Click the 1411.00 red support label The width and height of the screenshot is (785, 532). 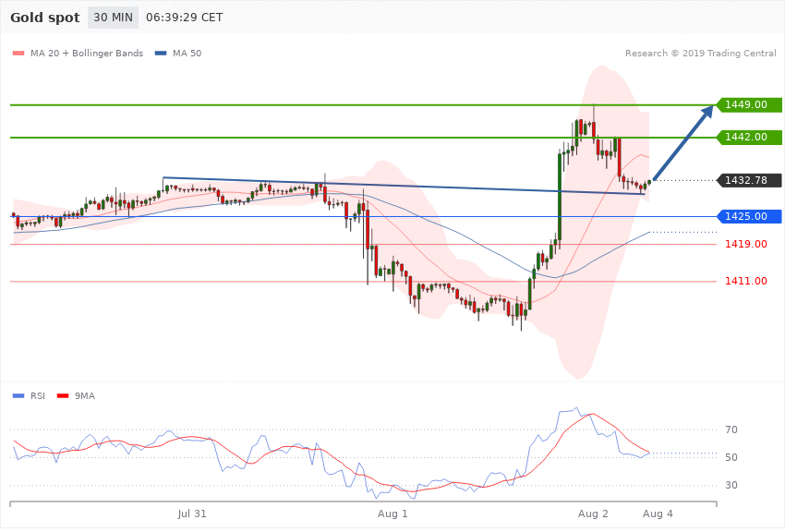tap(746, 282)
